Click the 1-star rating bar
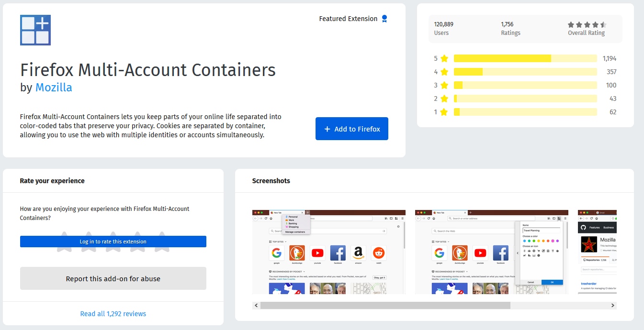644x330 pixels. [525, 112]
